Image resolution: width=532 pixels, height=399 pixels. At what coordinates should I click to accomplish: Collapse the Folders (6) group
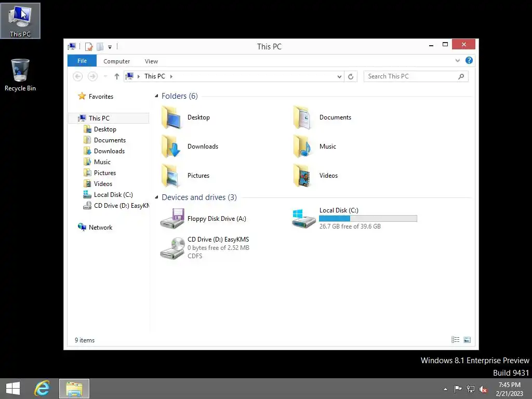point(156,96)
